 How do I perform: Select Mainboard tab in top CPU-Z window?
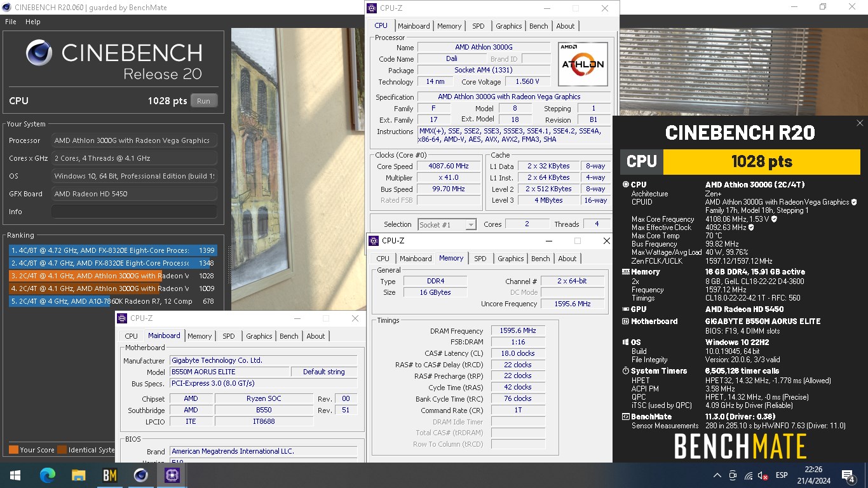414,26
